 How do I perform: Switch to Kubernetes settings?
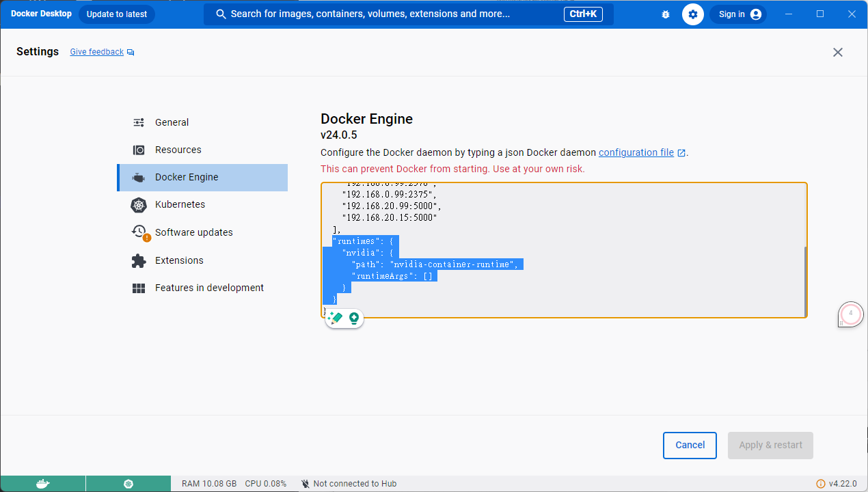(x=180, y=204)
